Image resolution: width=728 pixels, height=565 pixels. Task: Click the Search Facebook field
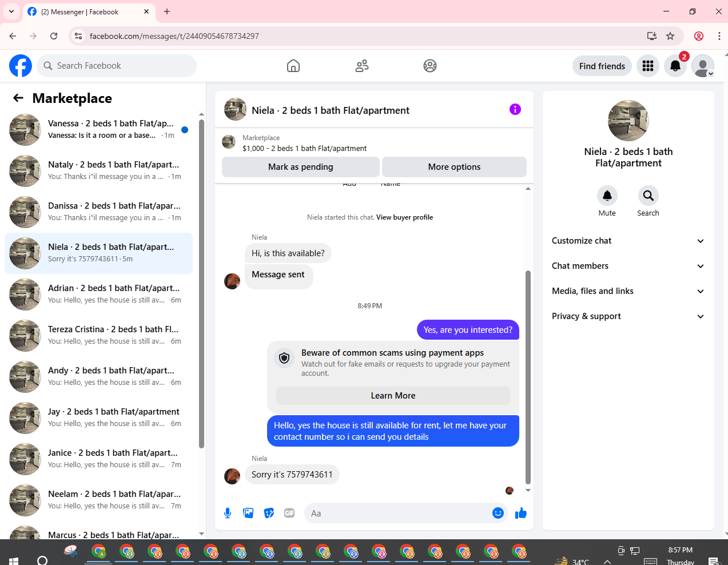coord(117,66)
